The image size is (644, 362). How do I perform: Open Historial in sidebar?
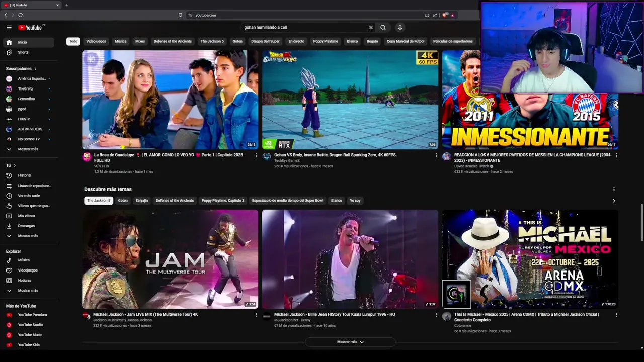[x=28, y=175]
